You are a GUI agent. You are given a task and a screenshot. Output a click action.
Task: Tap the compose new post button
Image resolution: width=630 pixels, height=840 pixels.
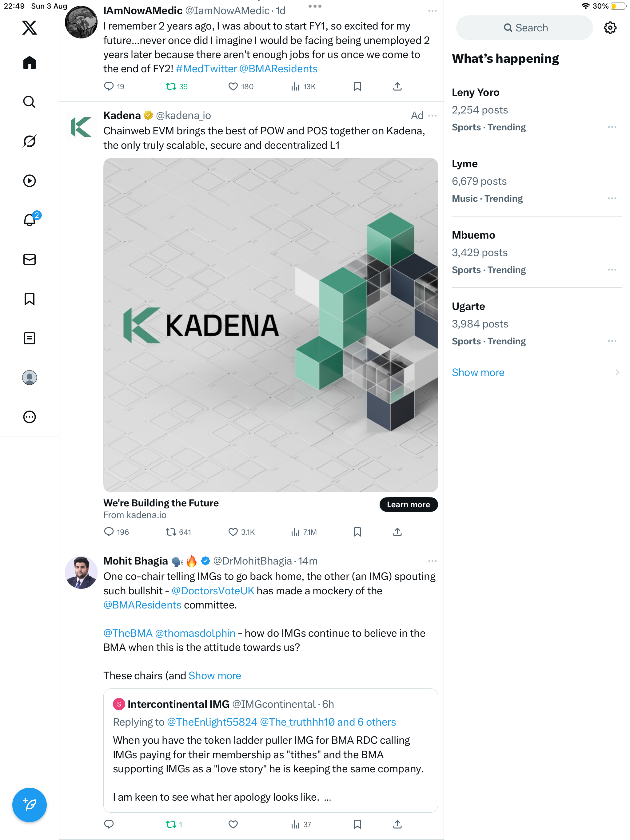tap(29, 804)
